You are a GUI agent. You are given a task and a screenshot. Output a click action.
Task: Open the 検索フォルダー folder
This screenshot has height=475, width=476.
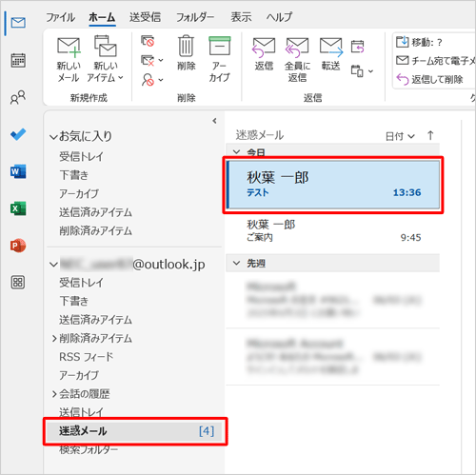tap(89, 449)
